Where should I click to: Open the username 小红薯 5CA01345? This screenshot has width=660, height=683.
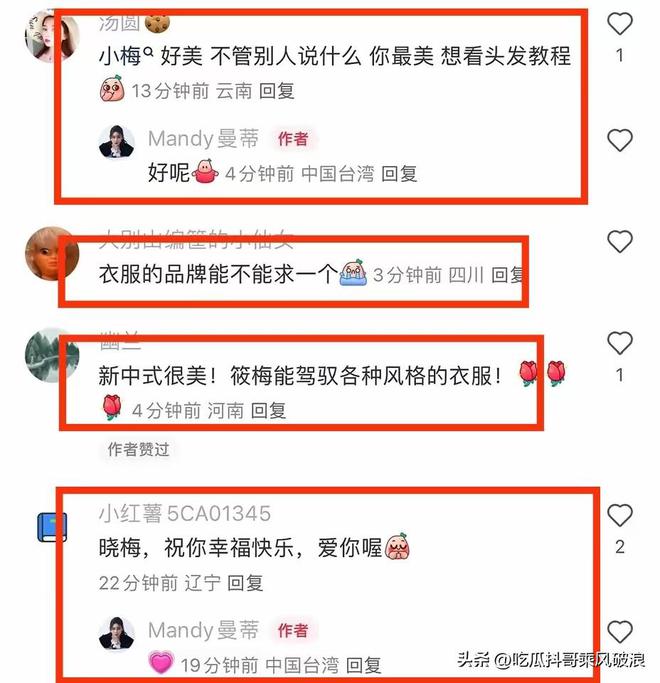pos(185,514)
